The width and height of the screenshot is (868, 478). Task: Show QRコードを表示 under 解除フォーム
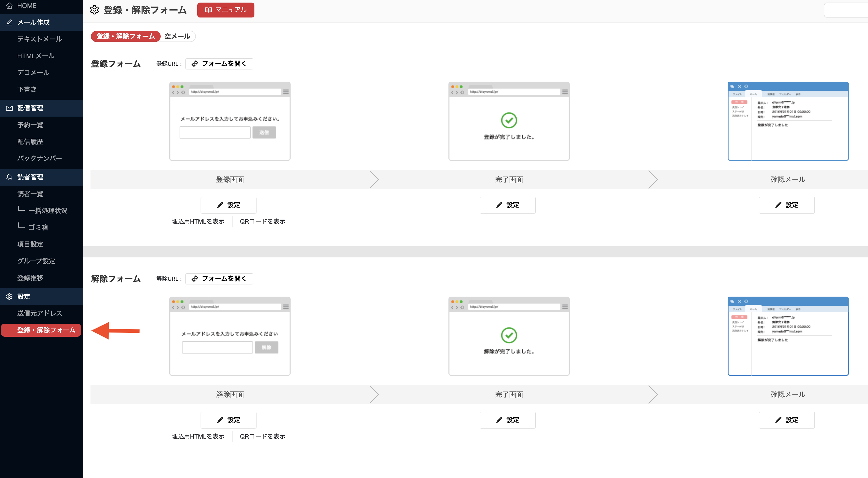click(263, 436)
